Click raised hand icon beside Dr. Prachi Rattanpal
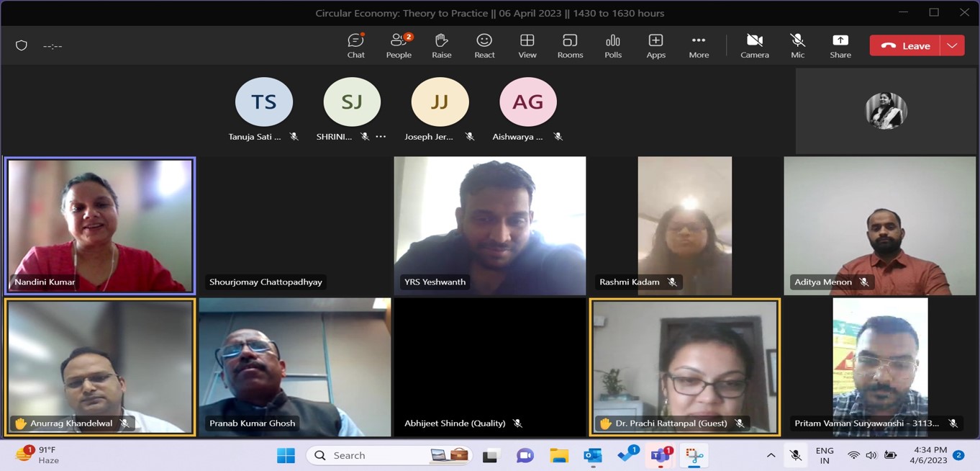The height and width of the screenshot is (471, 980). coord(605,423)
